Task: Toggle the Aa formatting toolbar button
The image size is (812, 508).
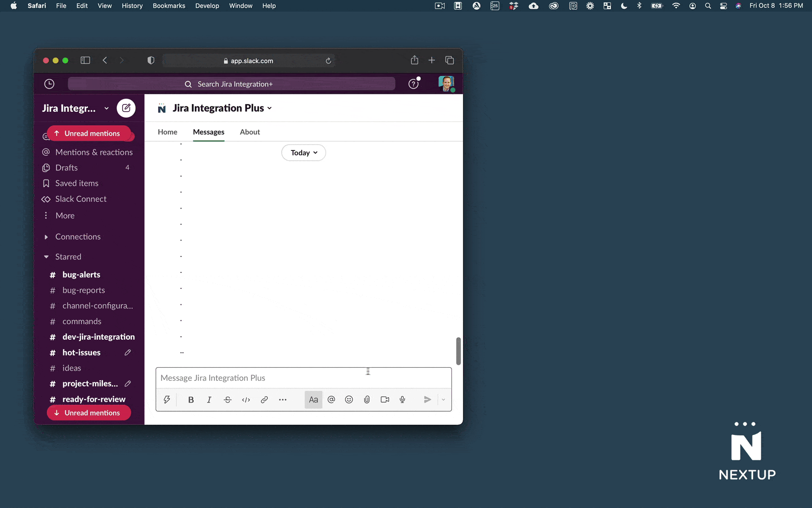Action: (x=314, y=400)
